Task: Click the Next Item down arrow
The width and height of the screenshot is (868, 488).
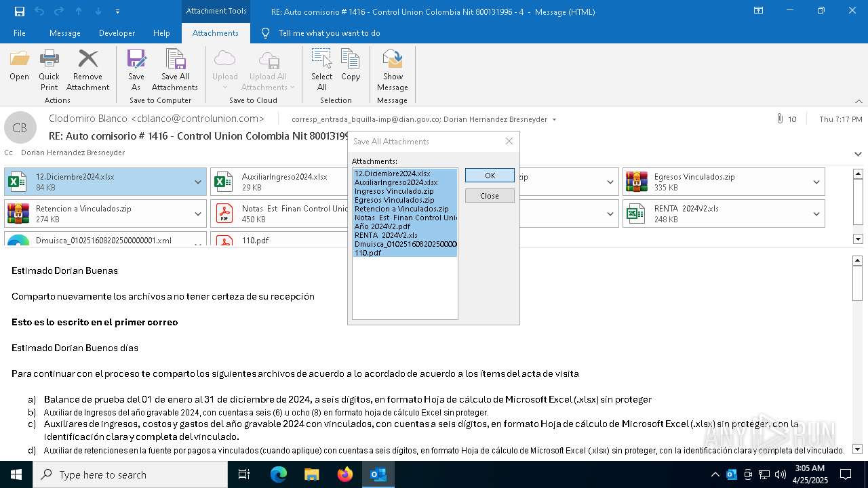Action: (x=98, y=12)
